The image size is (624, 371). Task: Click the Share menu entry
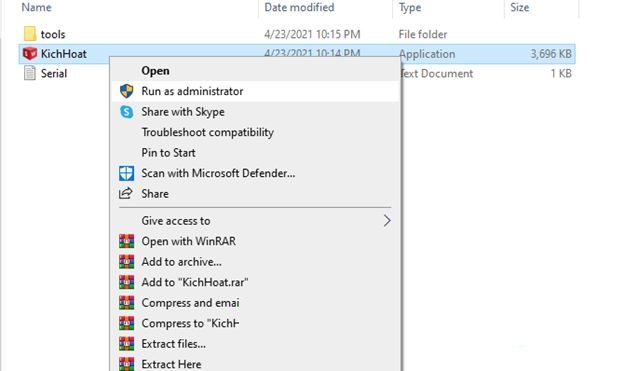click(255, 193)
